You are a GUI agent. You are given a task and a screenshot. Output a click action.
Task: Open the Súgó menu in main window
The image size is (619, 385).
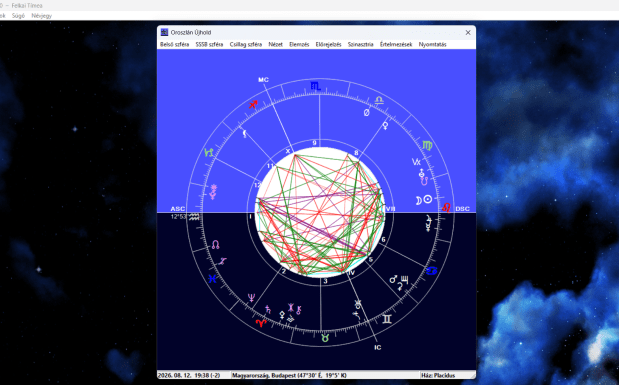coord(18,16)
